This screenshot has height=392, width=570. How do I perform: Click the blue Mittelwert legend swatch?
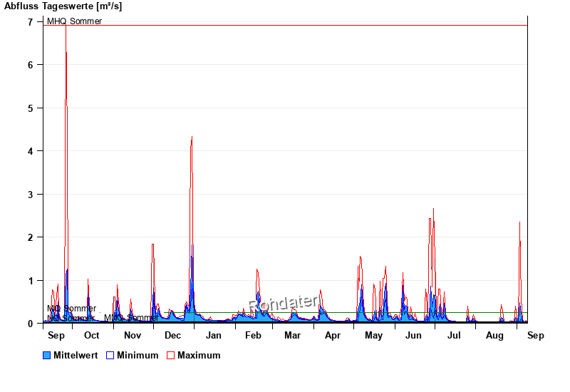click(47, 355)
